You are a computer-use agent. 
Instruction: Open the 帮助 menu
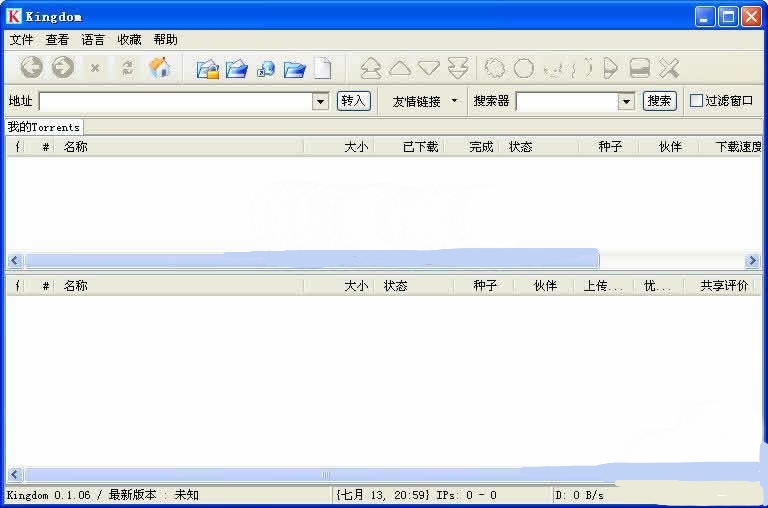click(x=166, y=40)
